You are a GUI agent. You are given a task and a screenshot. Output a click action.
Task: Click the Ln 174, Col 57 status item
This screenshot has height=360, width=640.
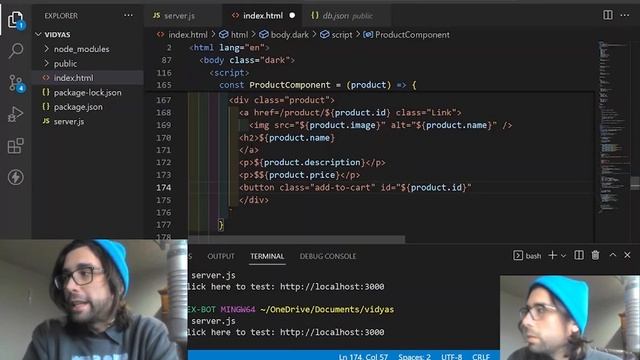coord(363,356)
